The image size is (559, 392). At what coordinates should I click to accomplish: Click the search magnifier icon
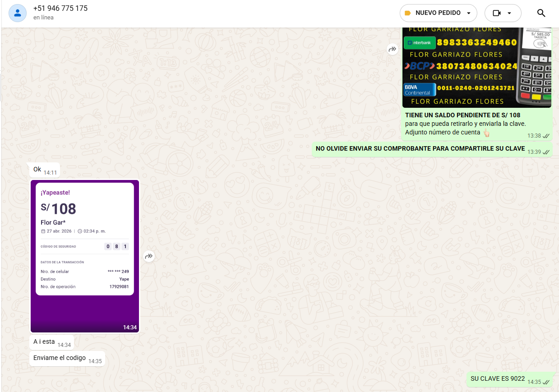(x=541, y=13)
